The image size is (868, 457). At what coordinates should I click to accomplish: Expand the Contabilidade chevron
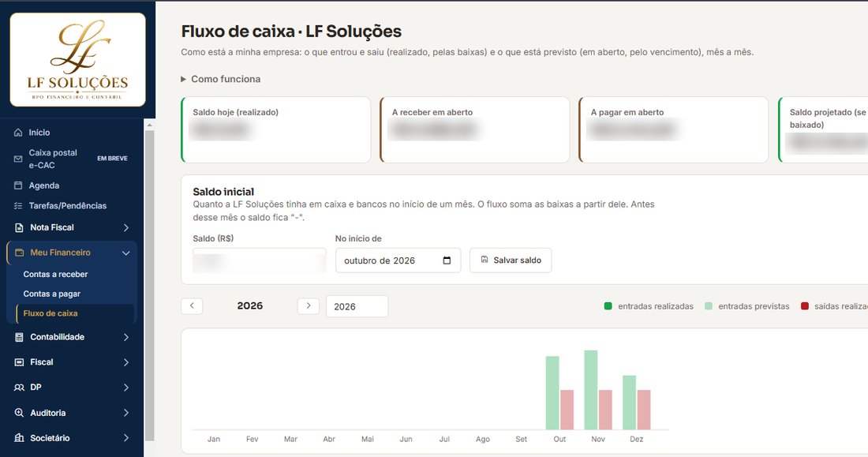[x=126, y=337]
